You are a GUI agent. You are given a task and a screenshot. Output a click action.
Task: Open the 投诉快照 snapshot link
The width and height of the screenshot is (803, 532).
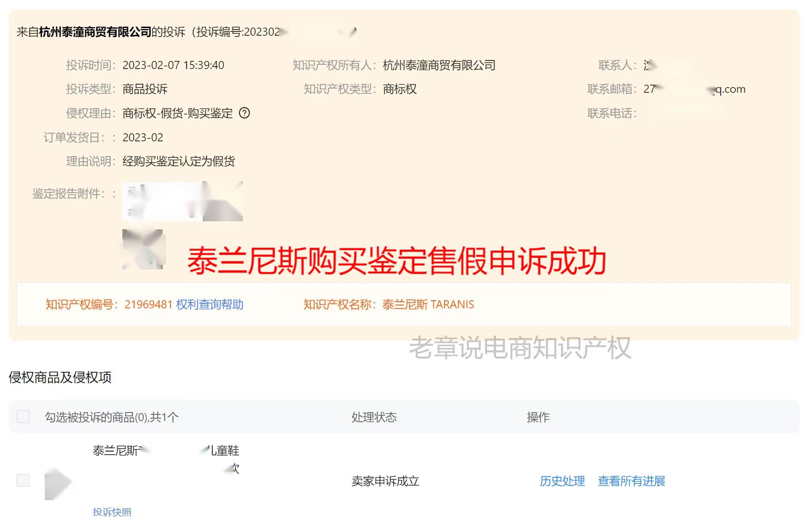[x=112, y=512]
